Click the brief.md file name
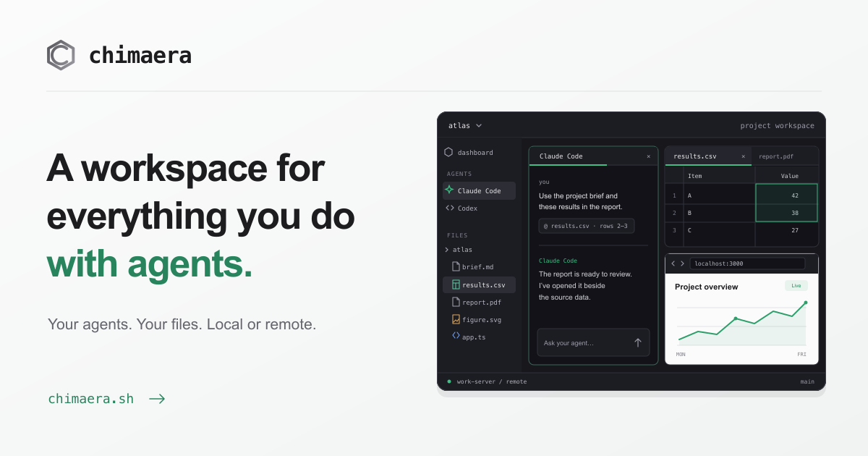868x456 pixels. click(478, 267)
